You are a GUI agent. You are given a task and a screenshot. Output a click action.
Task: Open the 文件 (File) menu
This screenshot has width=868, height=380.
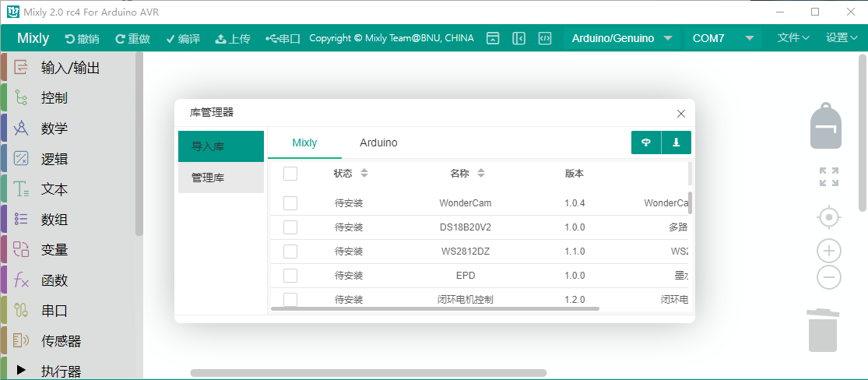(x=793, y=37)
